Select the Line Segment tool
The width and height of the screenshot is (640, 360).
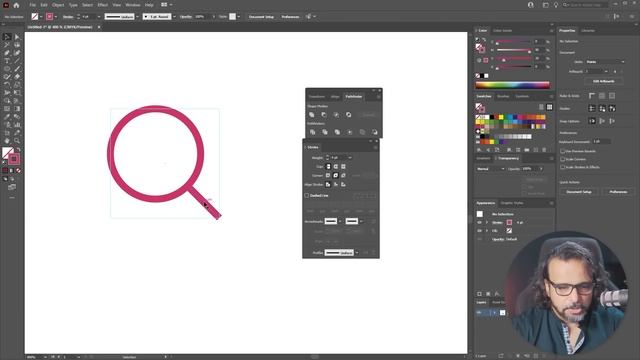tap(17, 61)
